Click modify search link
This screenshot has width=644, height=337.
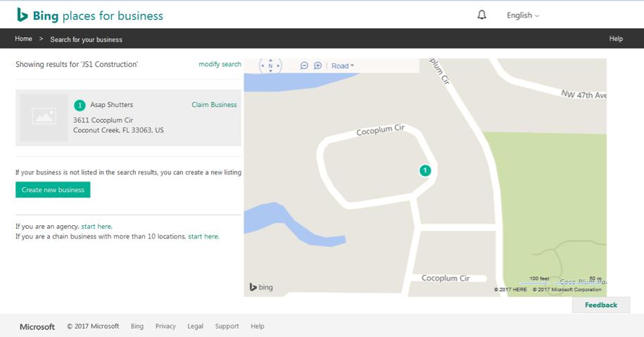(220, 64)
